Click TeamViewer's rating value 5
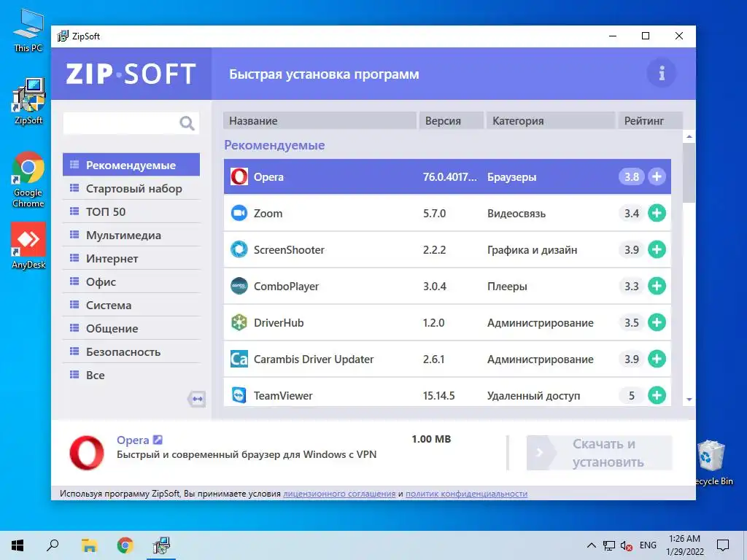This screenshot has width=747, height=560. point(631,395)
